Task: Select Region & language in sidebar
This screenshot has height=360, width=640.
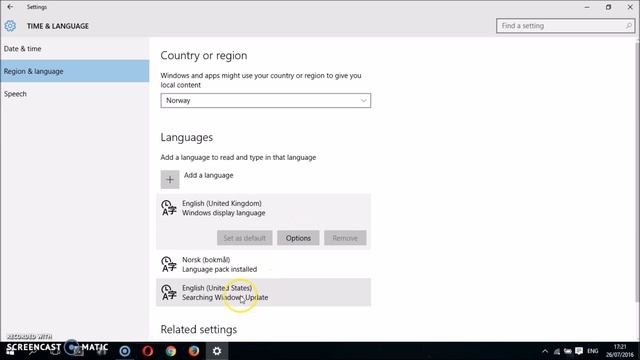Action: click(x=75, y=71)
